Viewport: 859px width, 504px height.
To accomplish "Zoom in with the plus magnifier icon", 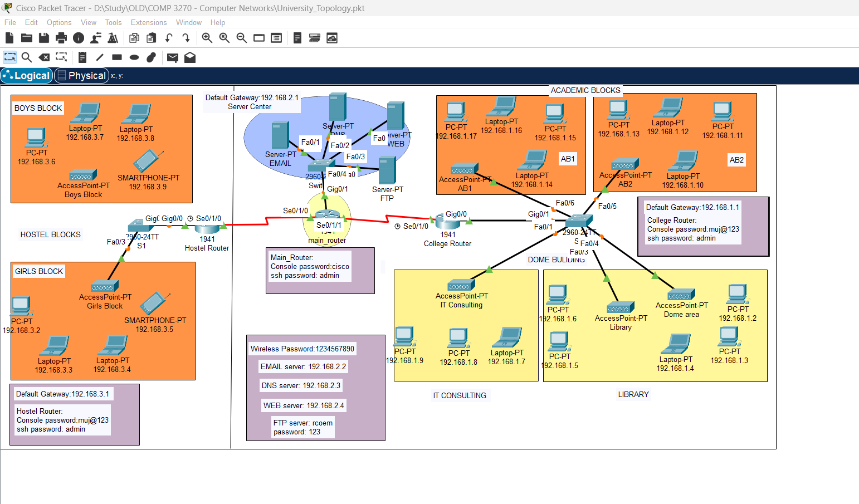I will (207, 38).
